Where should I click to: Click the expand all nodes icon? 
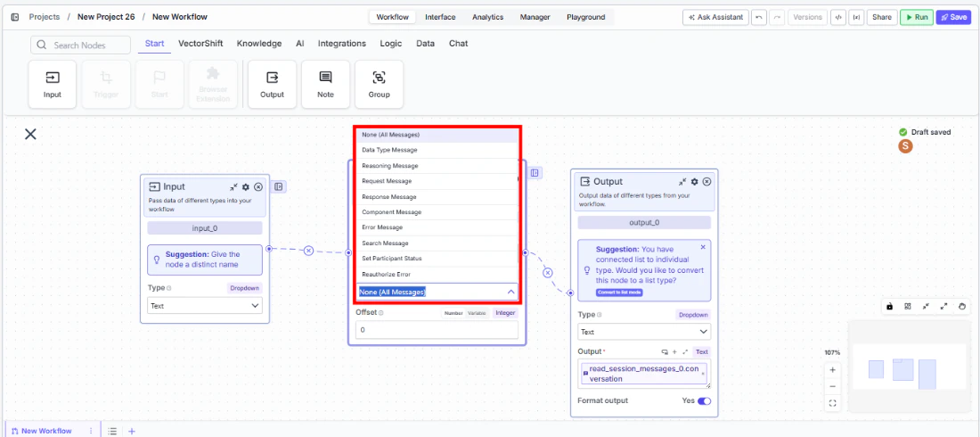coord(943,307)
